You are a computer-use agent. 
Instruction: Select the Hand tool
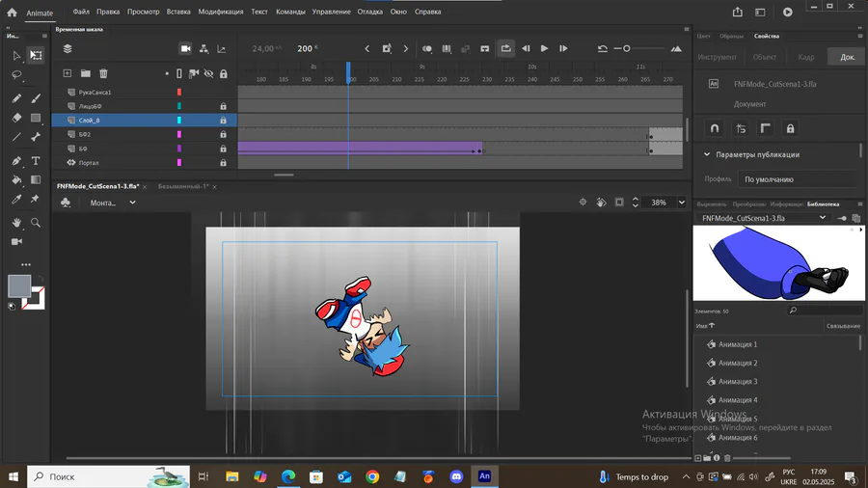pyautogui.click(x=16, y=223)
